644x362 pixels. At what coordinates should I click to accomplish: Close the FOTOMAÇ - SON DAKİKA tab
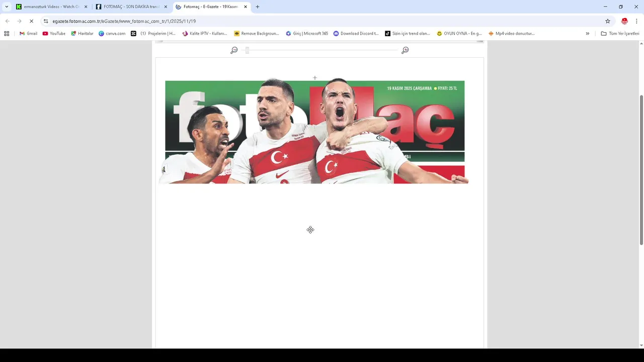[166, 7]
